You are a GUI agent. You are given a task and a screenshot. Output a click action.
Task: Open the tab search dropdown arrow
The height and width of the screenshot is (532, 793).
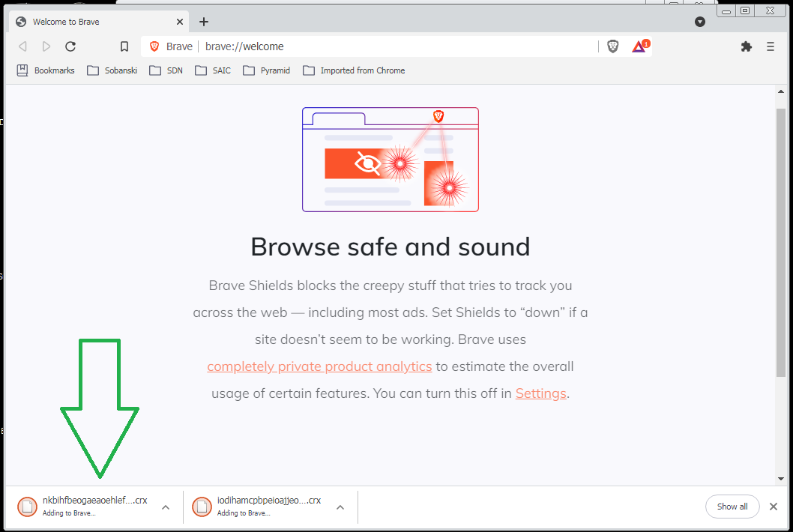pyautogui.click(x=700, y=22)
